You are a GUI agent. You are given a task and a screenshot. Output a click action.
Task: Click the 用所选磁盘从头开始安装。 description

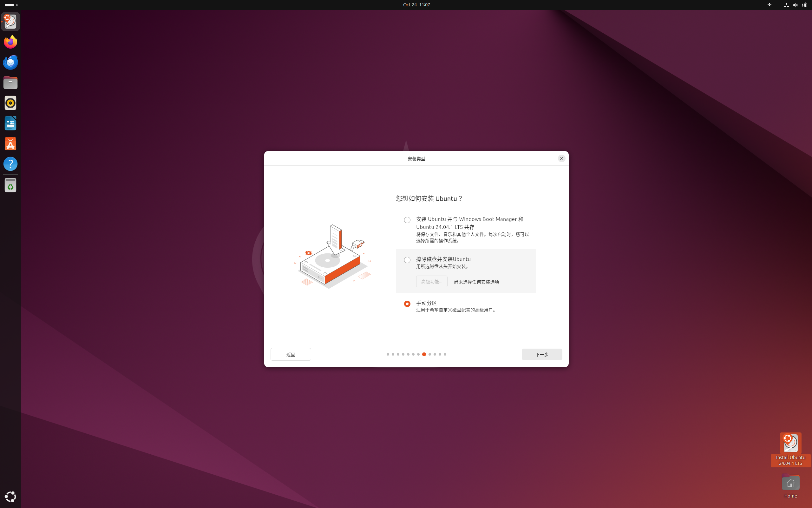coord(443,266)
